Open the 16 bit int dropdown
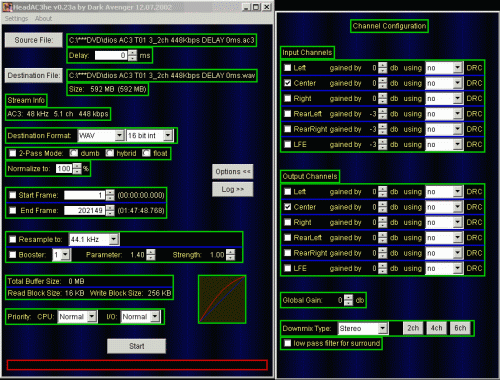This screenshot has width=500, height=380. pyautogui.click(x=150, y=136)
